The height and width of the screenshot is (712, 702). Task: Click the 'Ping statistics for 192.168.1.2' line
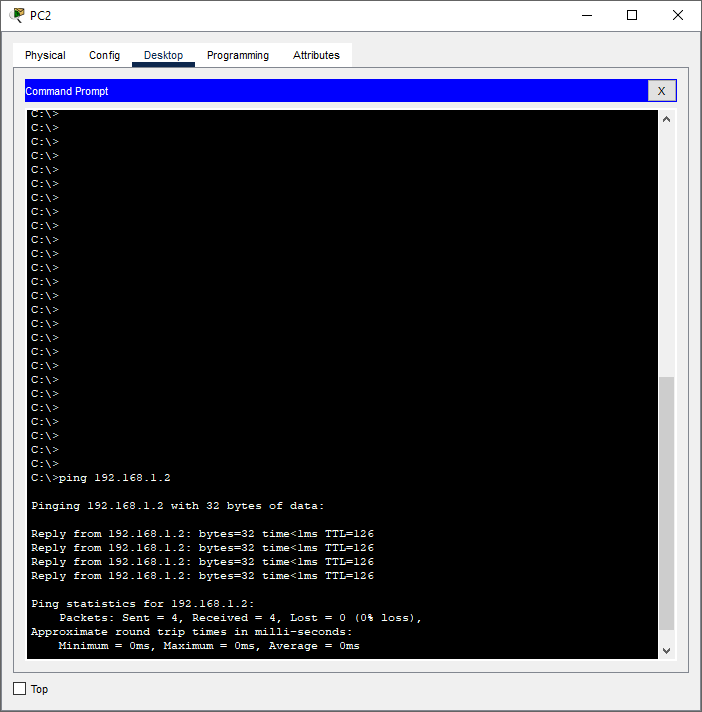143,604
